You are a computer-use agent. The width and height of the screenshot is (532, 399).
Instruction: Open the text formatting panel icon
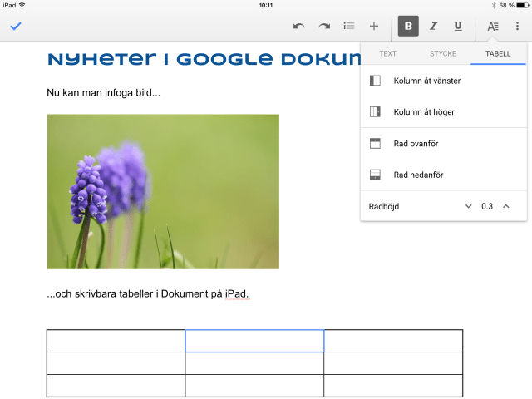pyautogui.click(x=493, y=26)
